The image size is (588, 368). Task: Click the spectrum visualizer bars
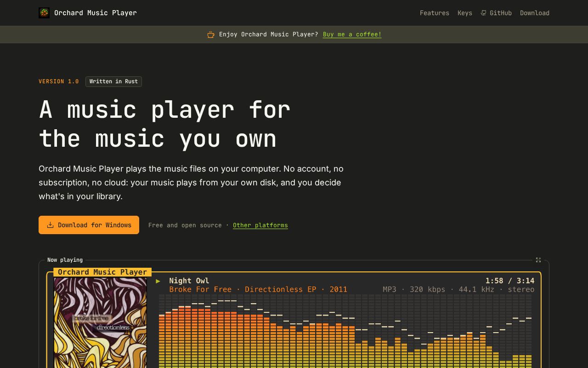point(345,331)
